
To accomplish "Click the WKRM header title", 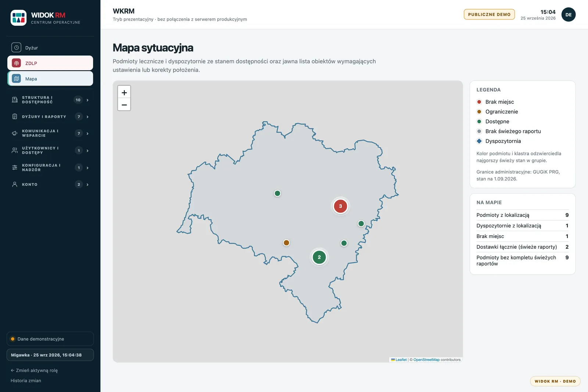I will 123,11.
